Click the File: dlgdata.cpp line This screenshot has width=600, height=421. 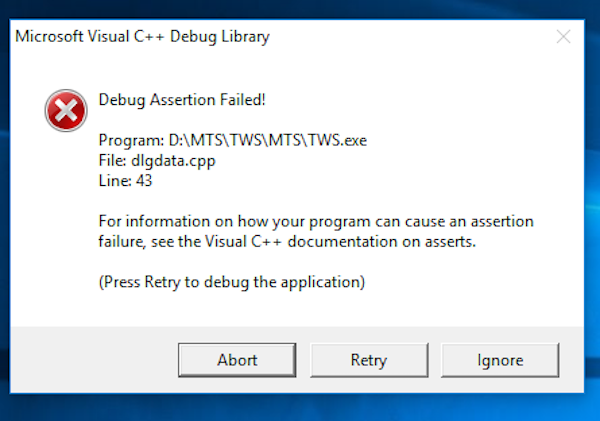pyautogui.click(x=155, y=160)
